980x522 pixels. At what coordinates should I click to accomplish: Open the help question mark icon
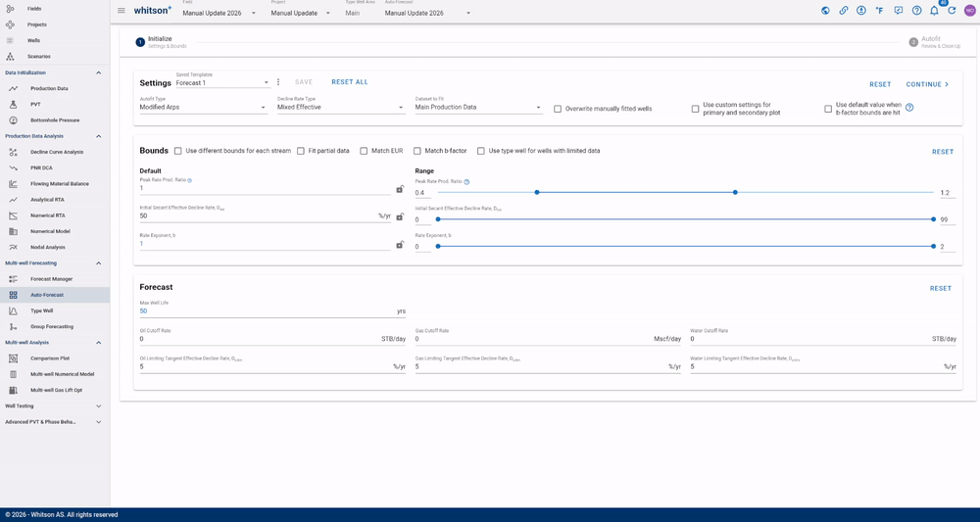point(916,11)
